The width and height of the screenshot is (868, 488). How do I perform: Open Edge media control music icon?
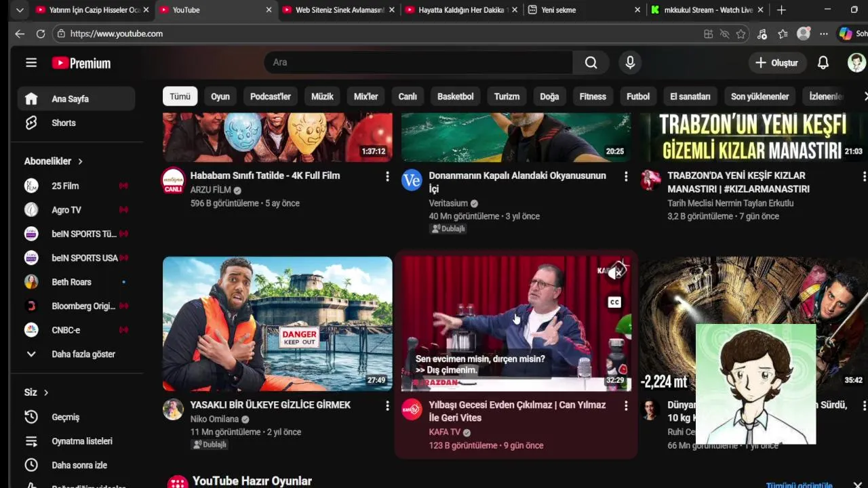762,34
